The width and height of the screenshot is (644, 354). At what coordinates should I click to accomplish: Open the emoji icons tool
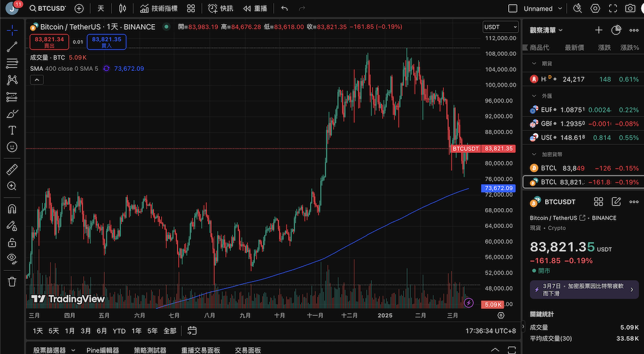click(12, 146)
